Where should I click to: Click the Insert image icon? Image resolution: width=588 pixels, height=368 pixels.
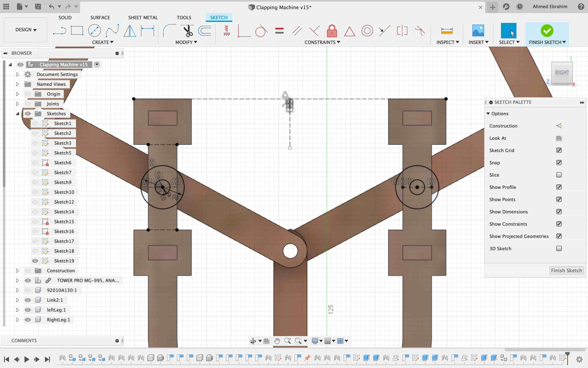[478, 30]
